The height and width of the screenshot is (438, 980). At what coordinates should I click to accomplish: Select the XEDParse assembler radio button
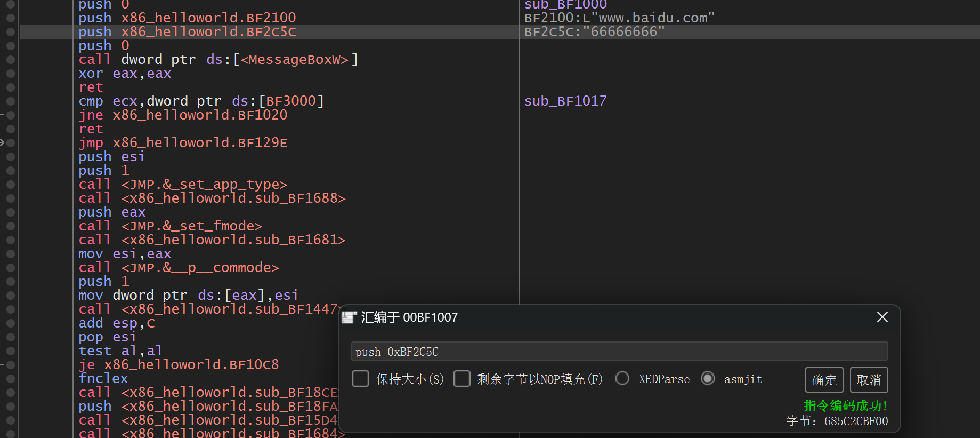622,379
